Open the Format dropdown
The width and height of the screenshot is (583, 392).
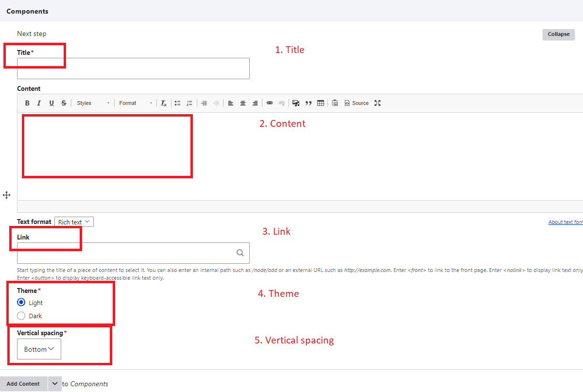point(136,103)
